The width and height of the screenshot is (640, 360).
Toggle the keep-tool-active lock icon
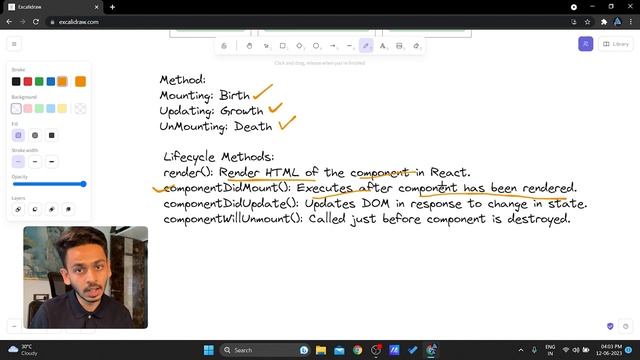pyautogui.click(x=224, y=46)
